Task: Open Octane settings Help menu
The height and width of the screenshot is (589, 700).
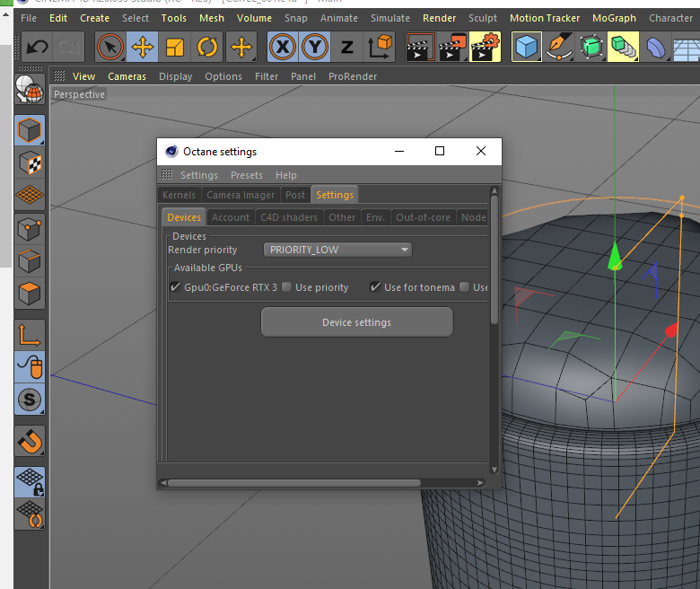Action: 285,175
